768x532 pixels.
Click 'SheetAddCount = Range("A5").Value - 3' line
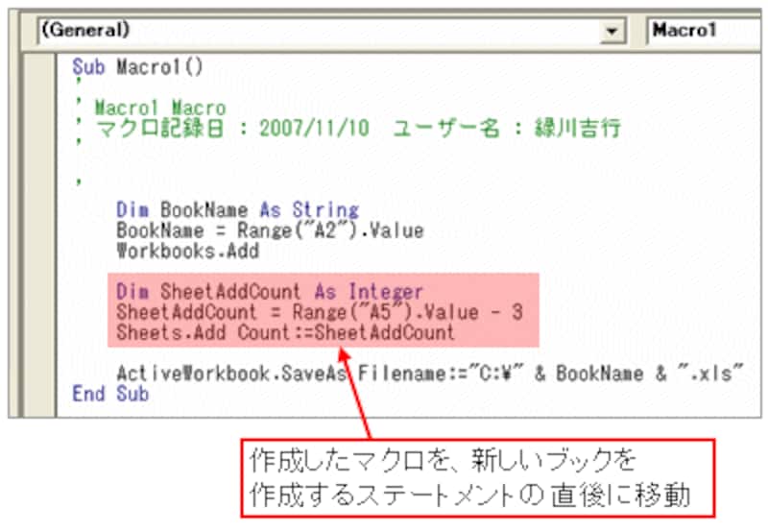click(320, 312)
